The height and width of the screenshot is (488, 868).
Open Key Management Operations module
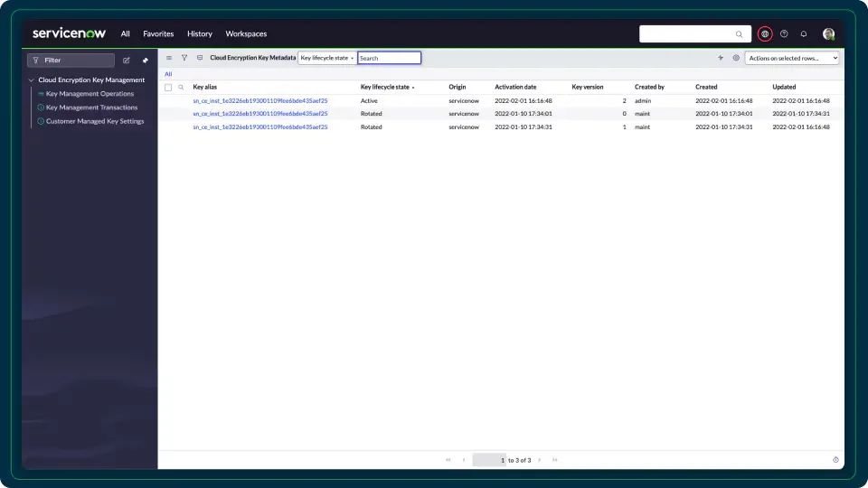point(90,93)
